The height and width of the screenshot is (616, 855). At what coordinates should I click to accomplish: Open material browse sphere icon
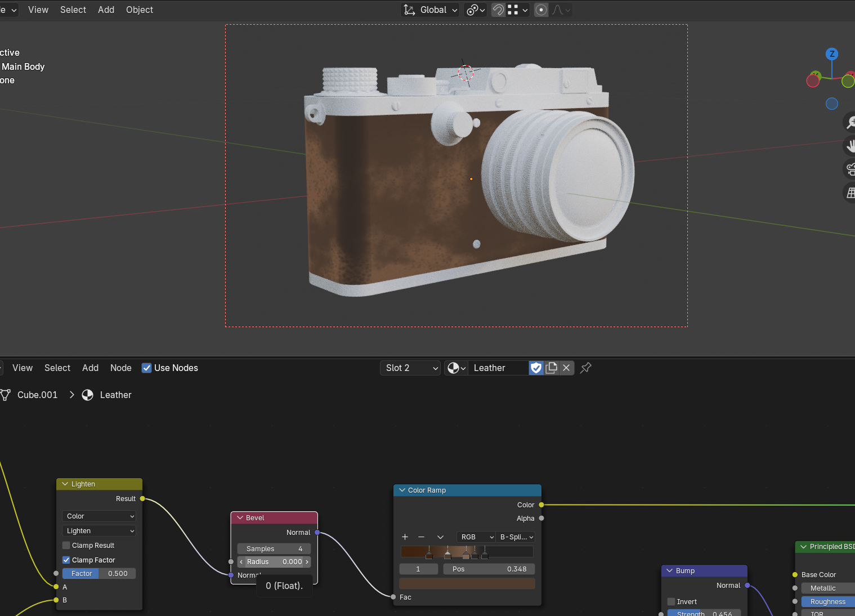(456, 368)
